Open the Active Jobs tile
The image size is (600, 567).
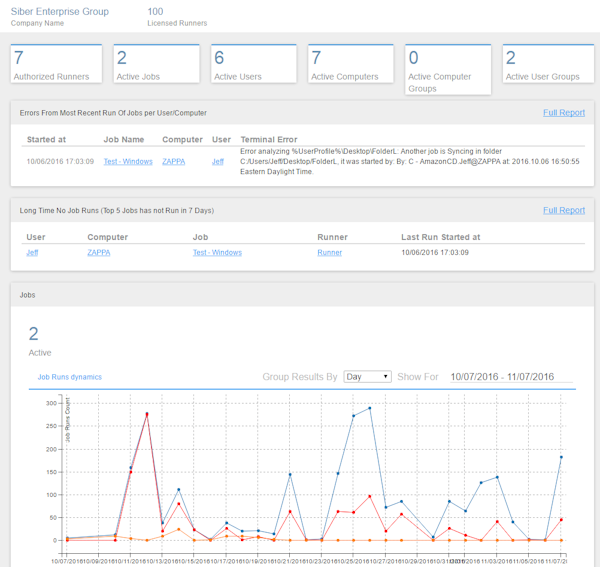tap(157, 64)
